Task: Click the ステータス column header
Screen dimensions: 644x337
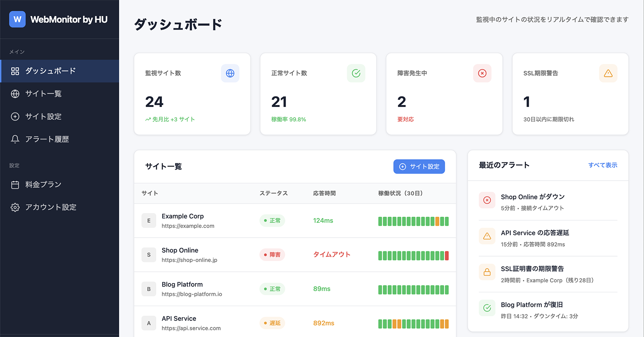Action: coord(274,193)
